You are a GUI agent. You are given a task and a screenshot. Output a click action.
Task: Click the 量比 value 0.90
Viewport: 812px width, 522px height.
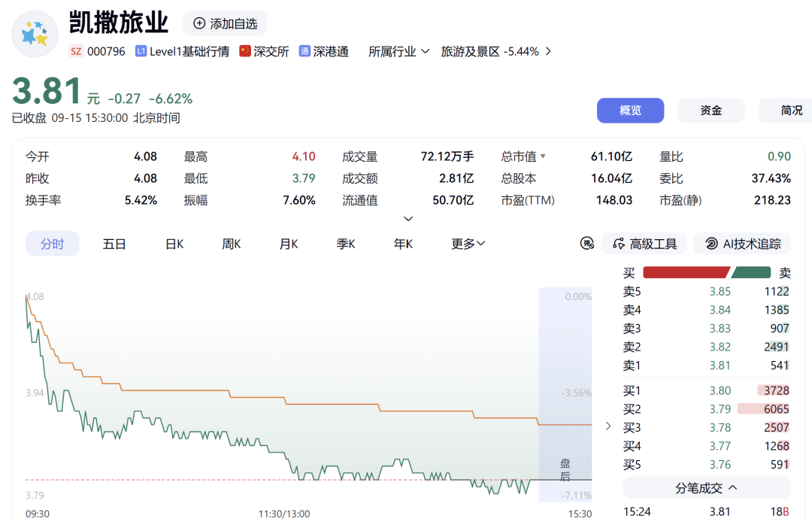point(779,156)
